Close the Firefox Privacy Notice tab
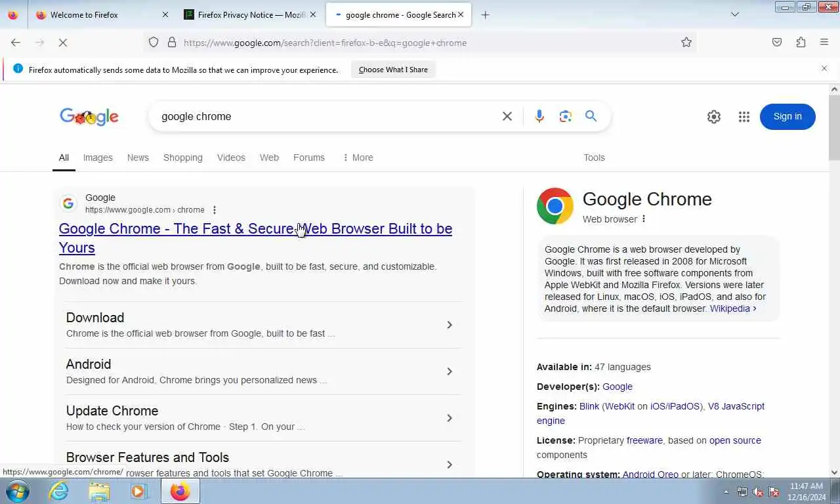 [x=313, y=14]
